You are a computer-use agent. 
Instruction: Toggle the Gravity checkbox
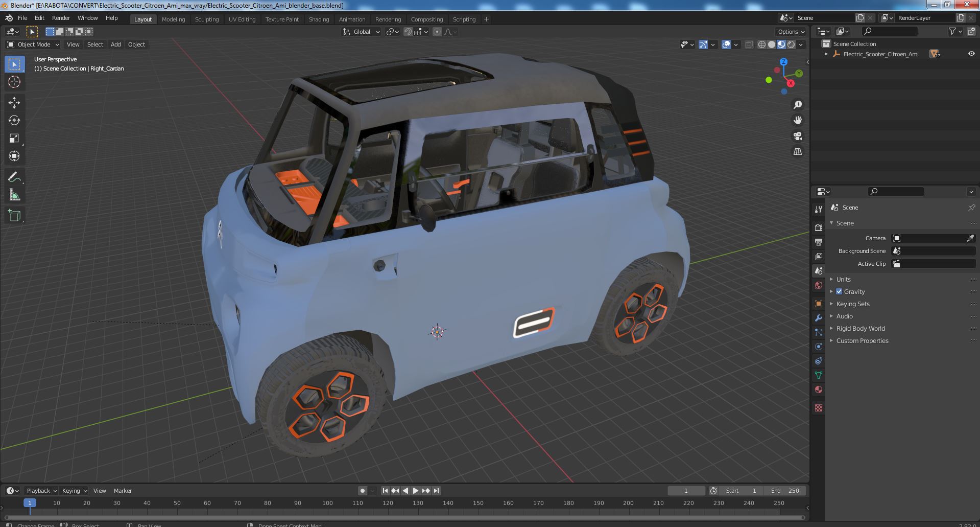click(x=839, y=291)
